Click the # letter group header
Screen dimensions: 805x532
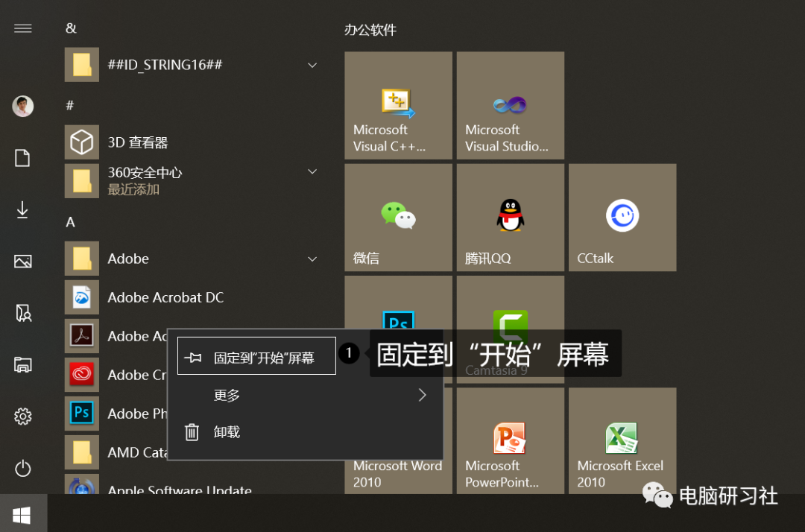tap(70, 105)
